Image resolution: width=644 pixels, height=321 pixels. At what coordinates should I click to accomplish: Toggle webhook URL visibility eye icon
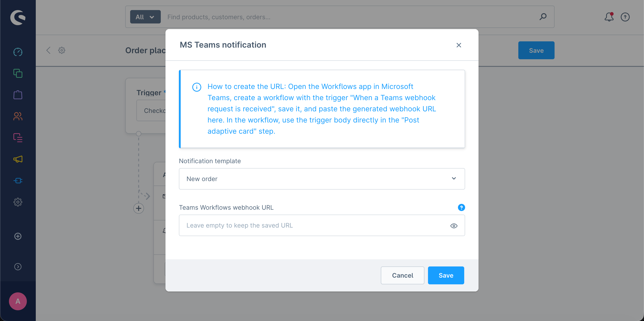(x=454, y=226)
